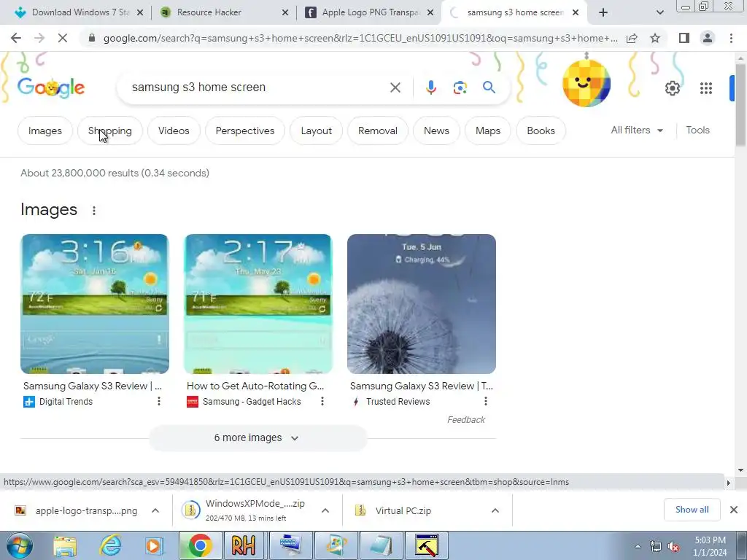
Task: Open options for Gadget Hacks result
Action: point(322,402)
